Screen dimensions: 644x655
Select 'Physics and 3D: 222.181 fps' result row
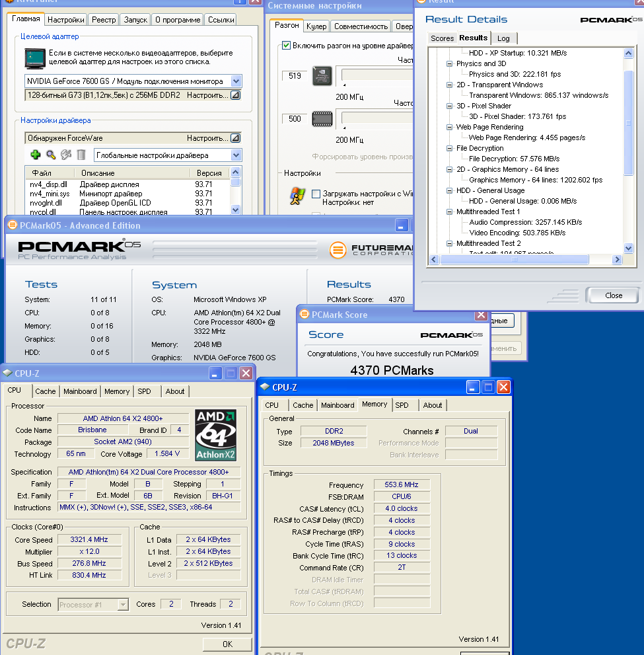[515, 74]
